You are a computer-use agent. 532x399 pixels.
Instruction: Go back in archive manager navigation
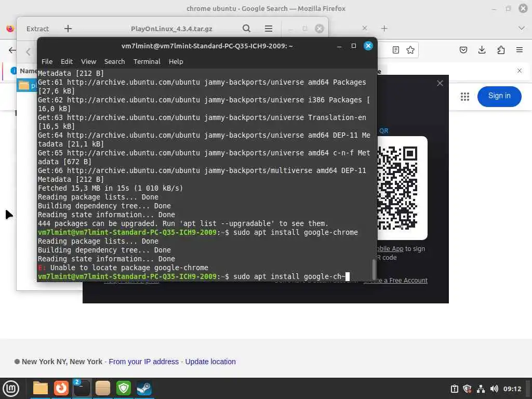point(28,52)
